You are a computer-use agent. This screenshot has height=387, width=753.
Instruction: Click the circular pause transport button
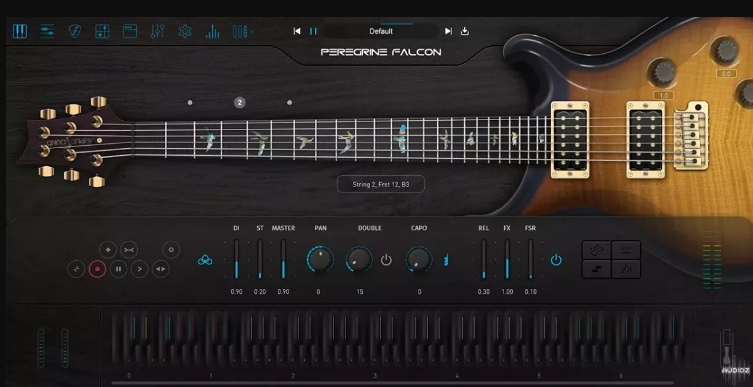tap(118, 269)
